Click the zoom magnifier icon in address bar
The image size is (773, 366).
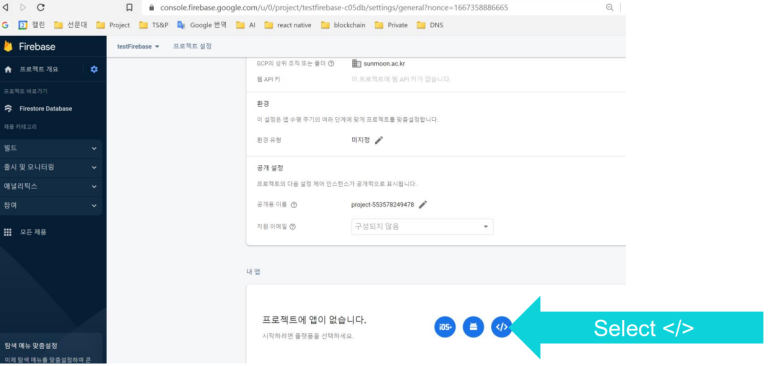pos(609,7)
